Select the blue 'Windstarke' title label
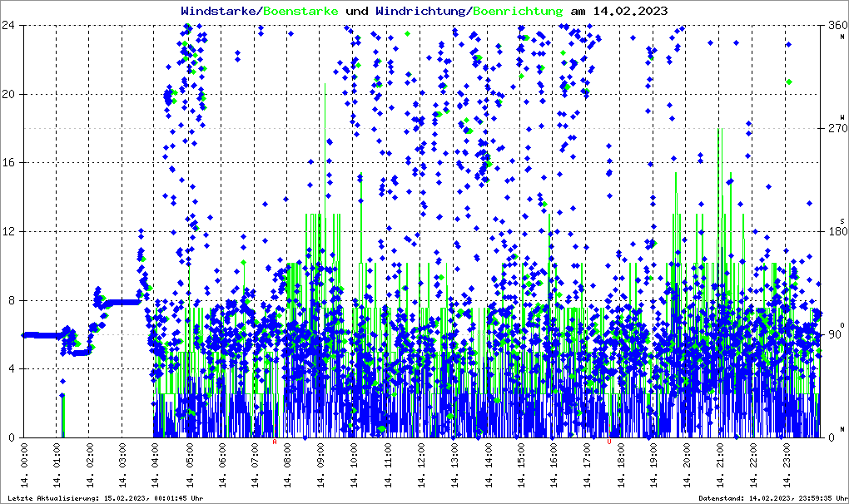 (x=220, y=11)
